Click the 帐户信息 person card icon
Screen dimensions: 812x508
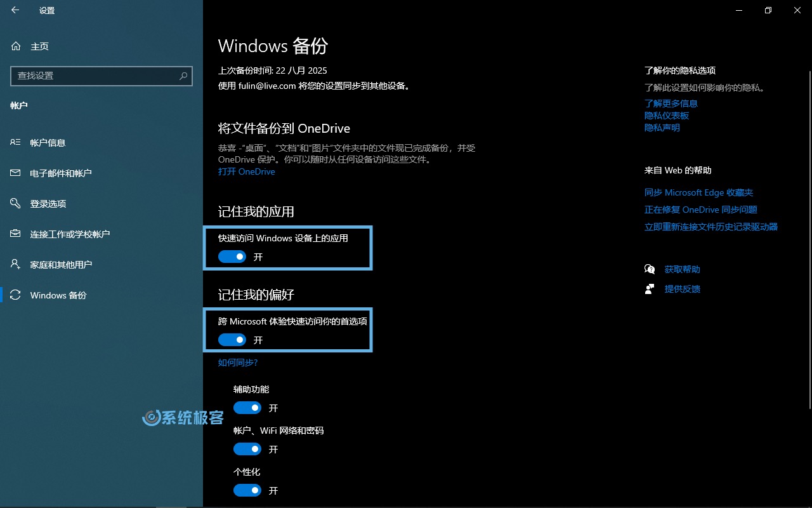16,142
